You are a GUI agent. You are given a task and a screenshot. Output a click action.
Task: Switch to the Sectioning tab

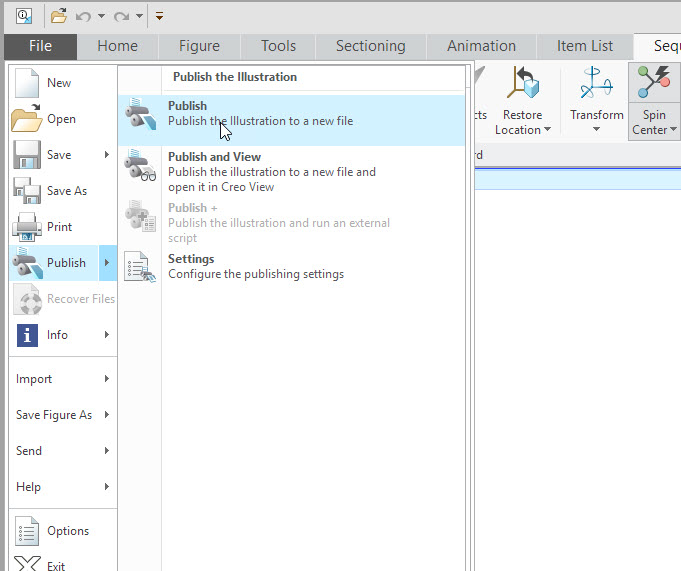[370, 46]
